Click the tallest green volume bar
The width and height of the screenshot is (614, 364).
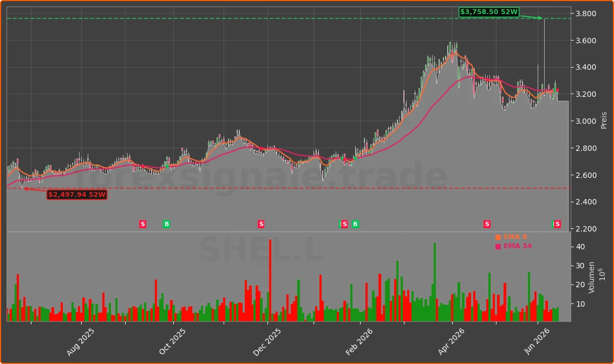click(435, 282)
